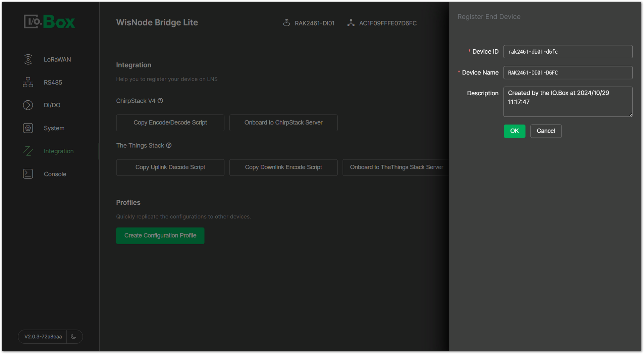Click the RS485 network icon
Image resolution: width=644 pixels, height=354 pixels.
[x=28, y=82]
